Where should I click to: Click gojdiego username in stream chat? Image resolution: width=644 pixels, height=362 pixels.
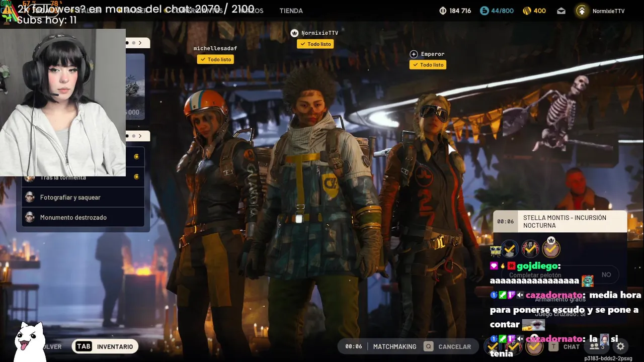(537, 266)
